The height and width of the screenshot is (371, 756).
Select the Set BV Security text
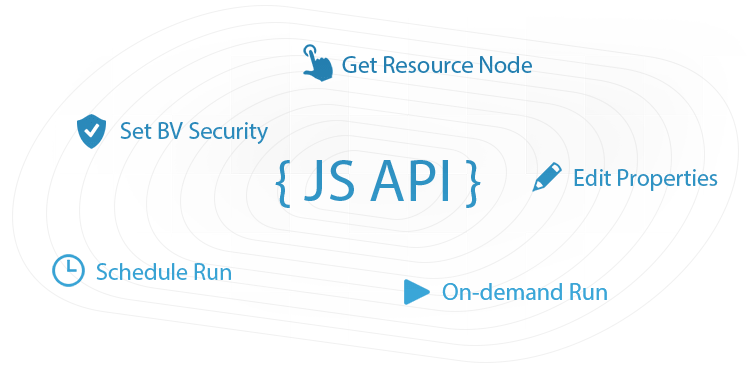click(x=194, y=131)
